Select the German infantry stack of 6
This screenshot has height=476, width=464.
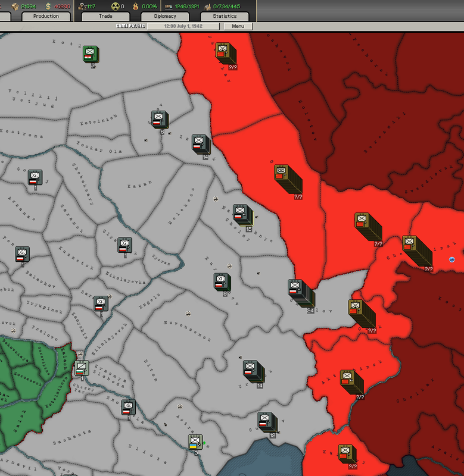pos(160,120)
